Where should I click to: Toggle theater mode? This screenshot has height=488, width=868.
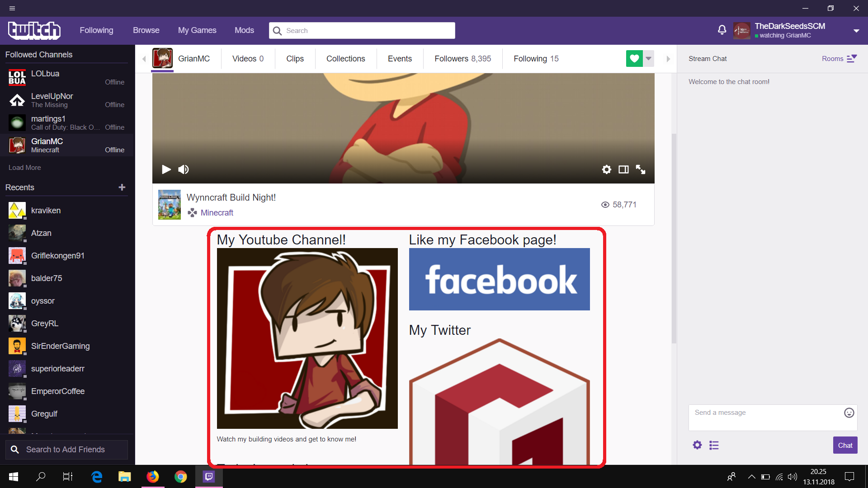point(623,169)
